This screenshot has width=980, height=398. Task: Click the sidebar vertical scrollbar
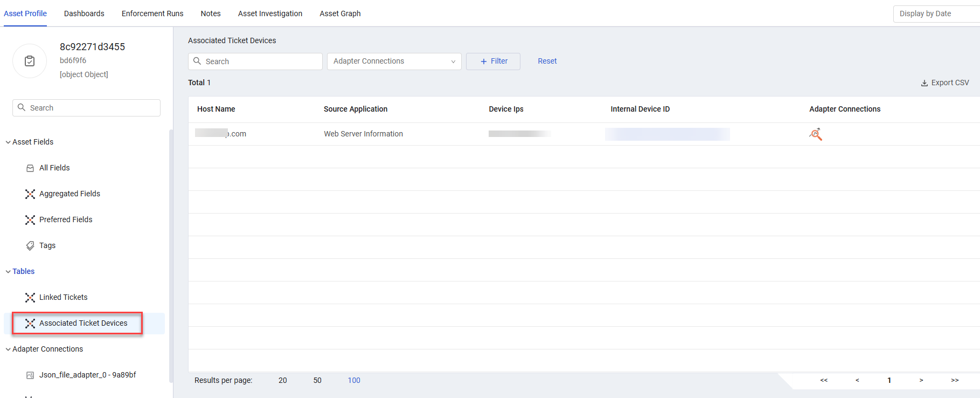[x=171, y=256]
